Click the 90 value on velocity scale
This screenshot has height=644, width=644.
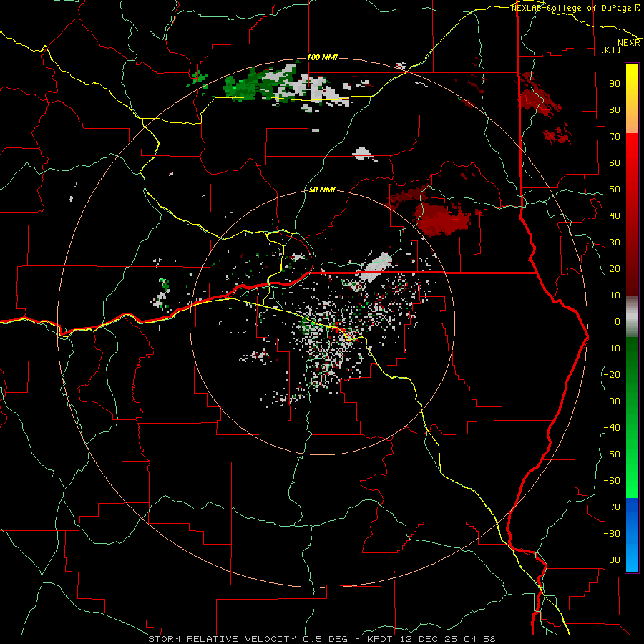pyautogui.click(x=615, y=84)
